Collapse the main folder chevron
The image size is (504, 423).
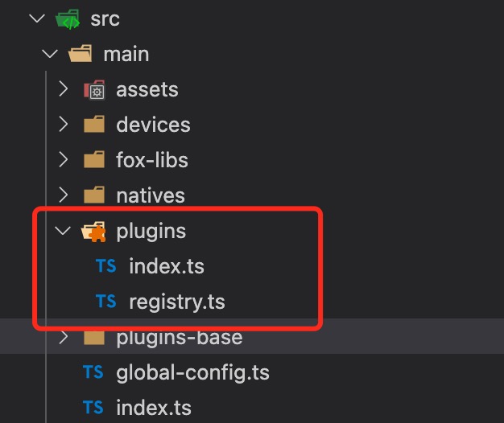click(x=50, y=55)
